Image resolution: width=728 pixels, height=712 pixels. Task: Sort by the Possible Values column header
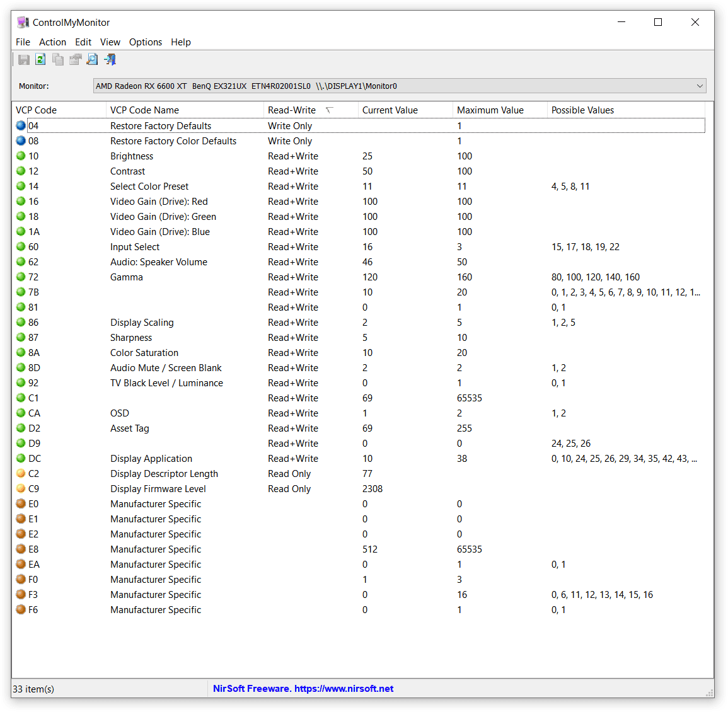[x=626, y=110]
